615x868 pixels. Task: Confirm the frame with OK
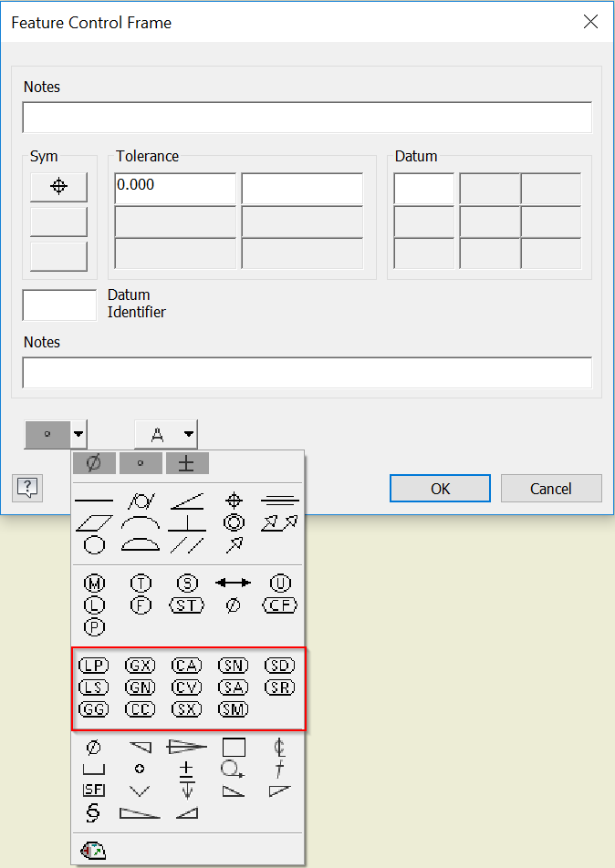[x=440, y=488]
